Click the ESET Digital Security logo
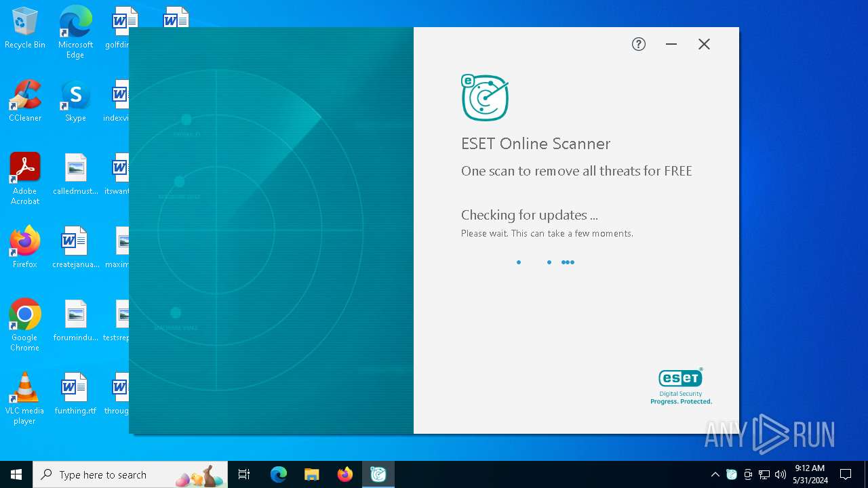This screenshot has height=488, width=868. (681, 386)
